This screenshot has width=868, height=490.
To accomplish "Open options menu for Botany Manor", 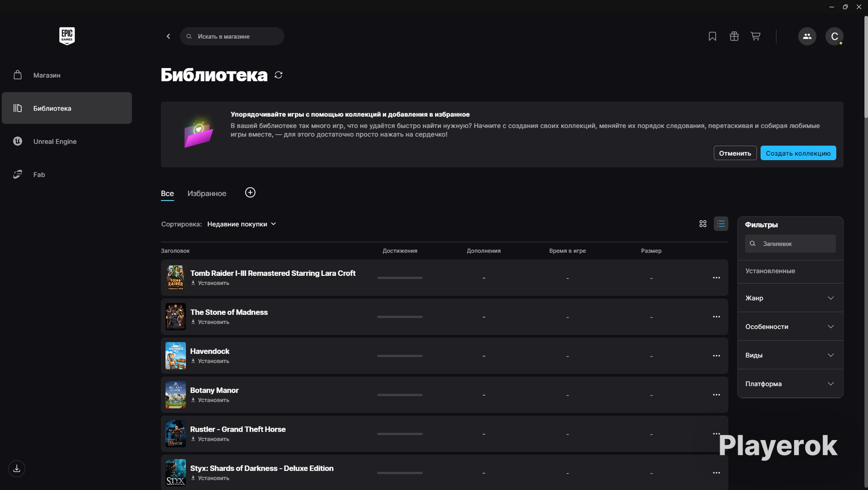I will (x=716, y=395).
